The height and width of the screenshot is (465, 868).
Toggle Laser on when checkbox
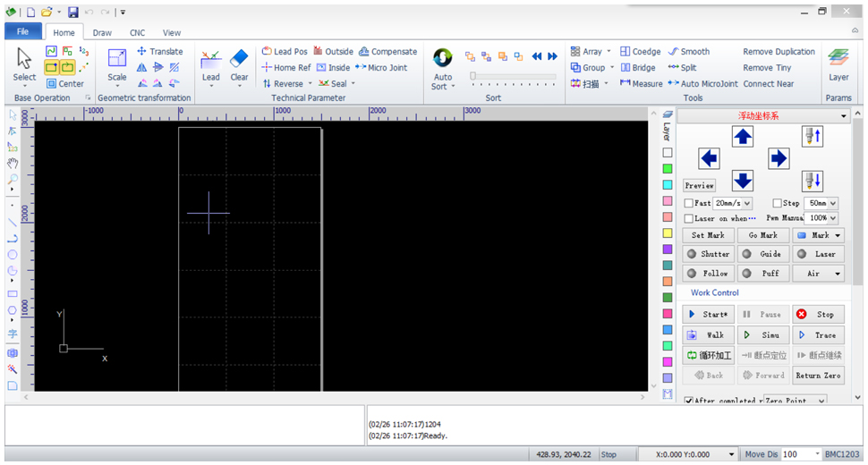[689, 218]
